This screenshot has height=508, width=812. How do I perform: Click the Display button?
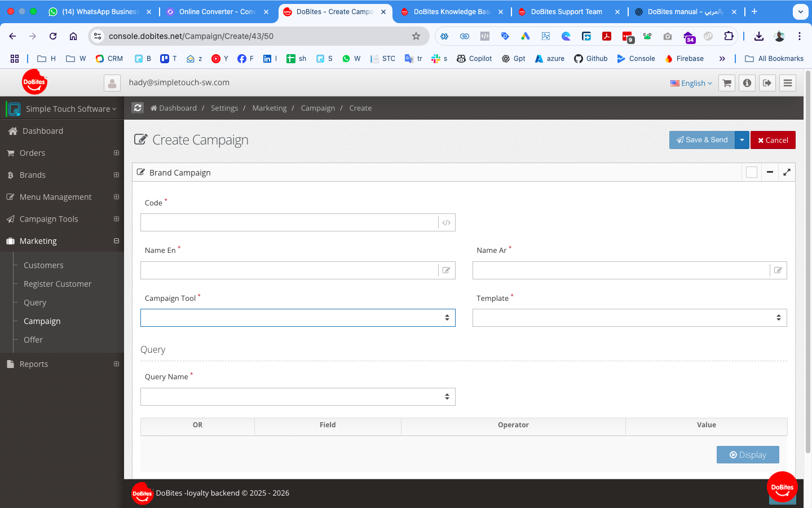coord(748,455)
